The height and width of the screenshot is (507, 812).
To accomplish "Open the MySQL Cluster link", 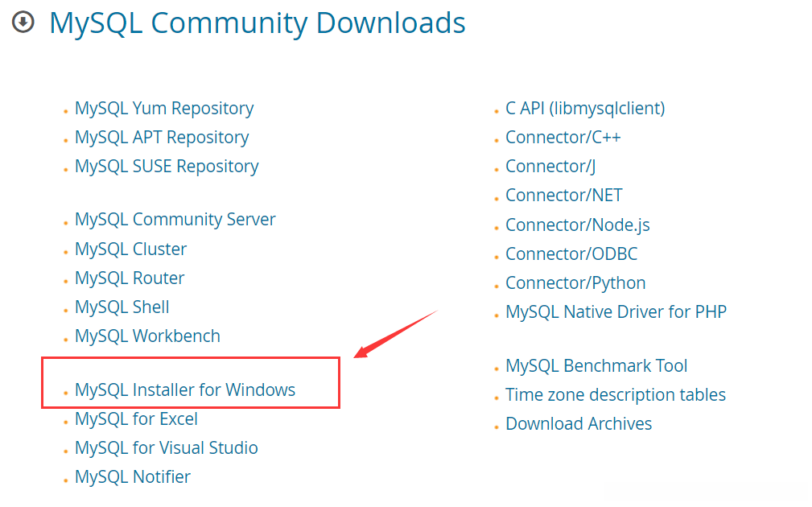I will click(130, 249).
